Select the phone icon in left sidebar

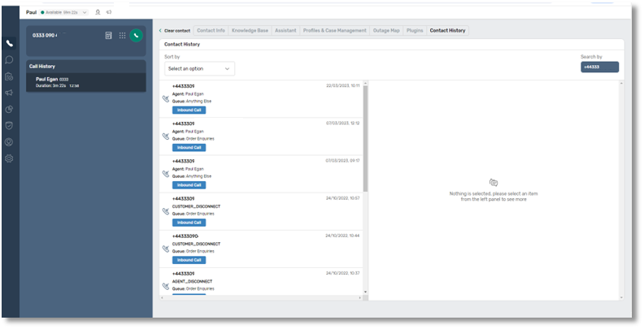click(x=10, y=43)
